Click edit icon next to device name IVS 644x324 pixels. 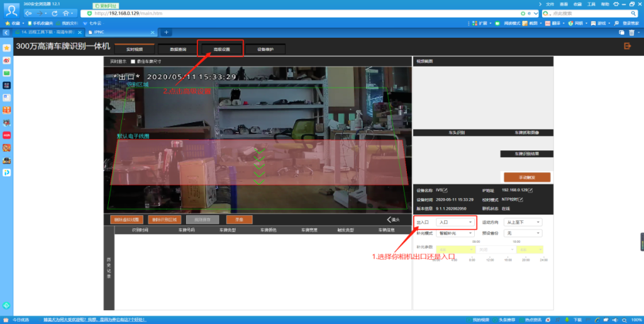[445, 190]
